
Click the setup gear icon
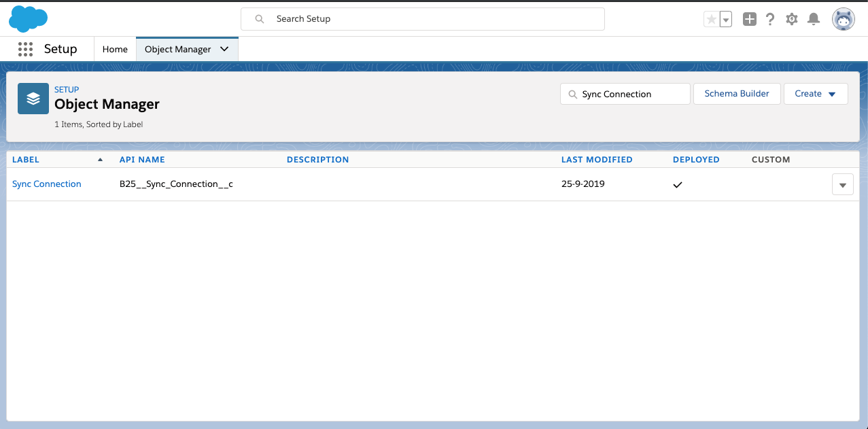pyautogui.click(x=792, y=20)
